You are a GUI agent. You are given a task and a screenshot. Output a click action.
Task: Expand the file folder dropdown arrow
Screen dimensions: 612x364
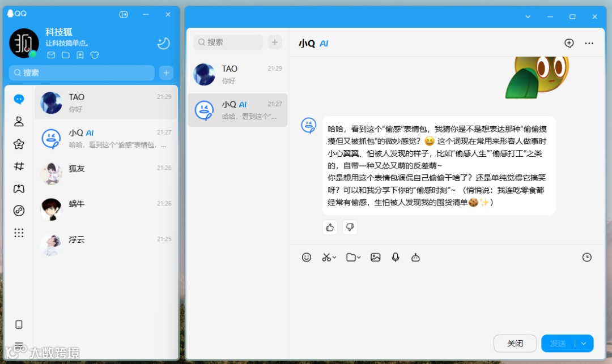[359, 257]
